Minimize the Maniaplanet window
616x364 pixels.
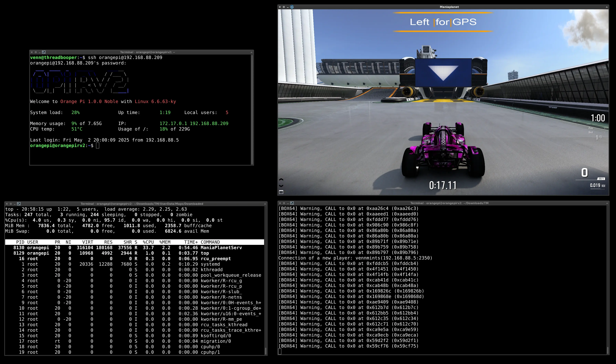288,7
